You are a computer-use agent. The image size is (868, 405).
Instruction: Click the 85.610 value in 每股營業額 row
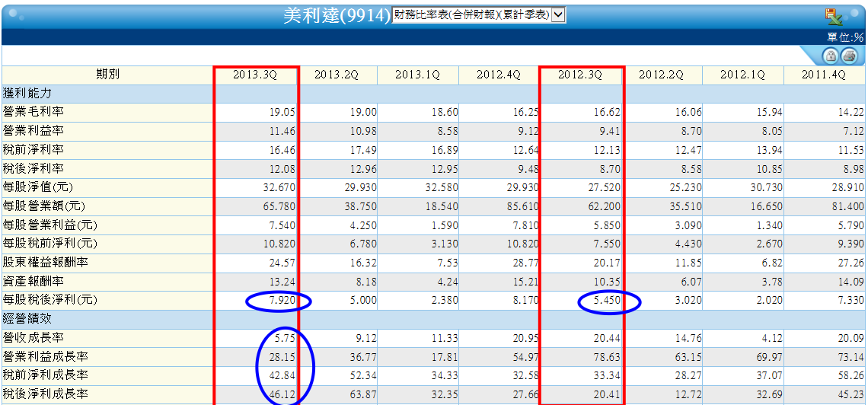(x=525, y=206)
